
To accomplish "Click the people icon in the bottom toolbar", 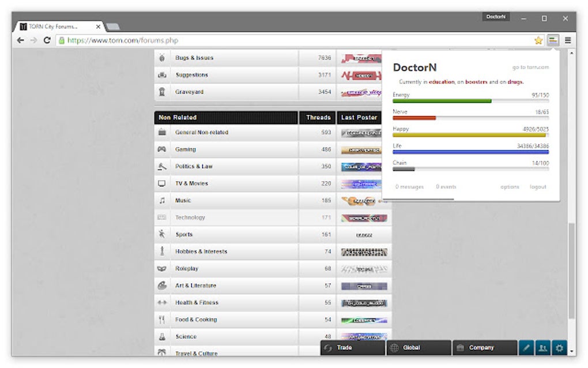I will [543, 348].
